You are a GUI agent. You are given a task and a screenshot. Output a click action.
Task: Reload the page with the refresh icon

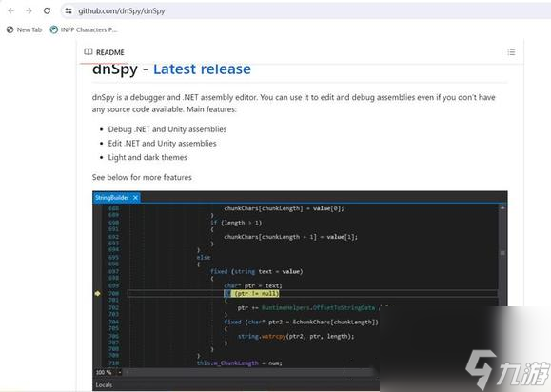click(x=47, y=10)
